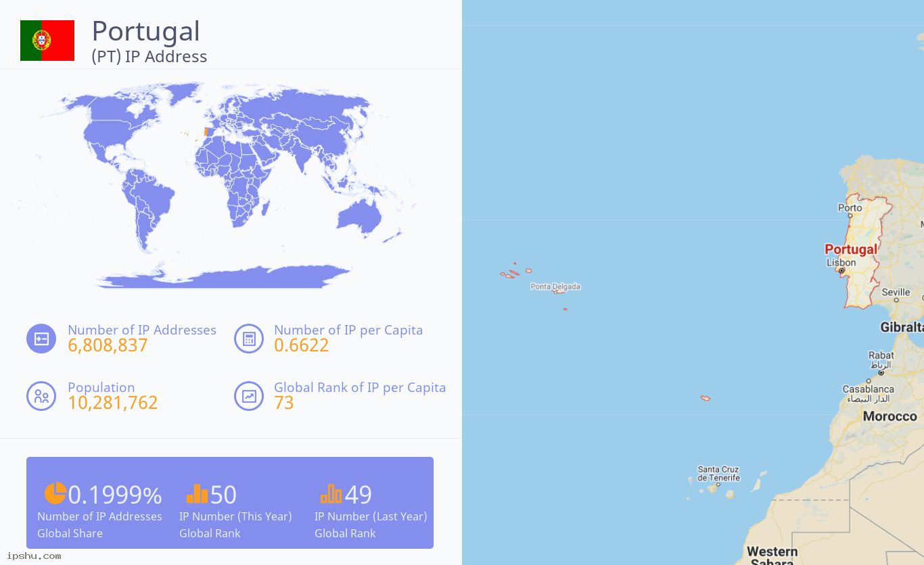The image size is (924, 565).
Task: Click the '(PT) IP Address' subtitle
Action: tap(149, 56)
